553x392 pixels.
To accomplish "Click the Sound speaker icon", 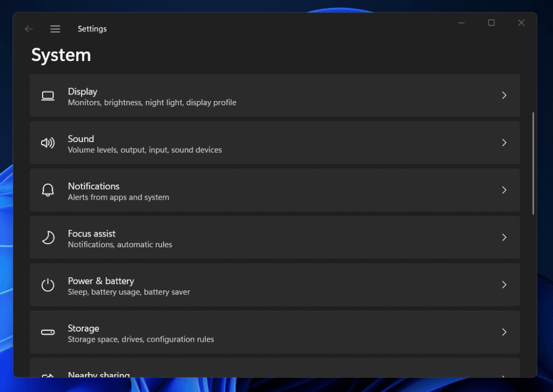I will (x=48, y=143).
